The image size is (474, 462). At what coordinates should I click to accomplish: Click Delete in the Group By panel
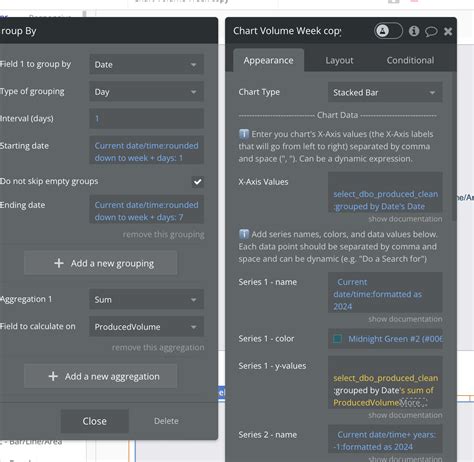pyautogui.click(x=166, y=421)
